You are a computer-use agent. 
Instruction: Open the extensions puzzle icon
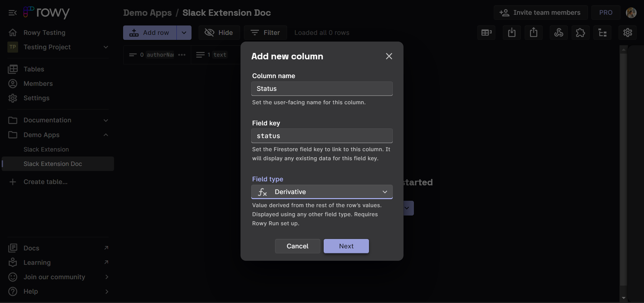[x=580, y=33]
